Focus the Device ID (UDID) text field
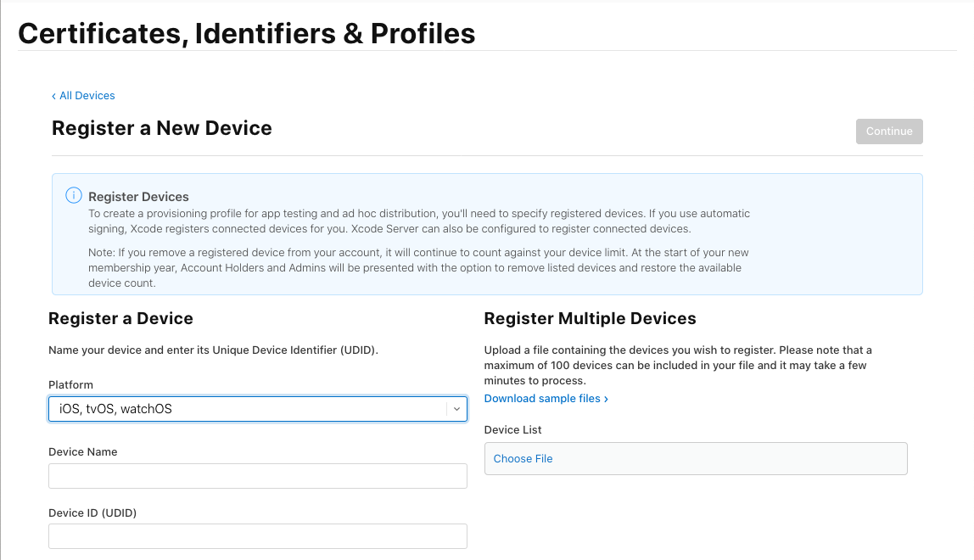 click(258, 536)
